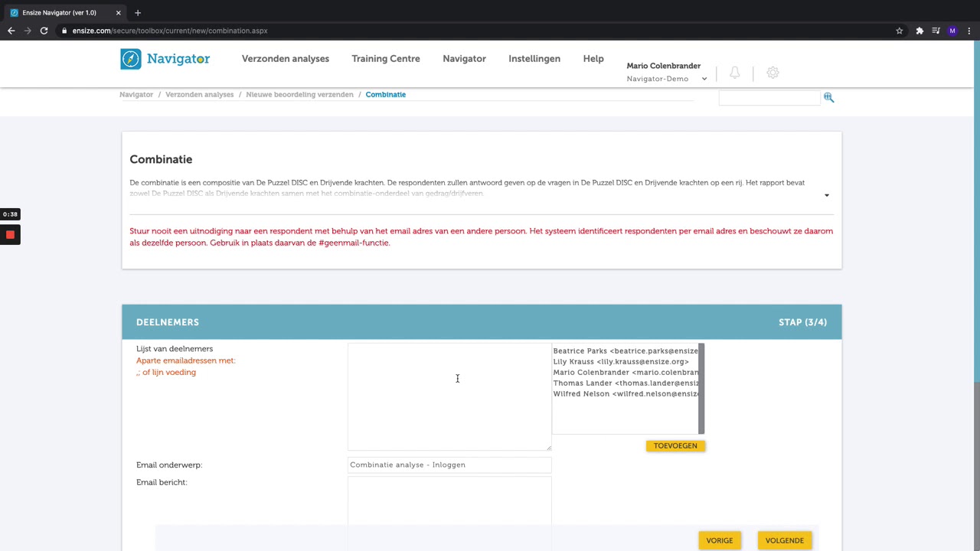The image size is (980, 551).
Task: Select Wilfred Nelson in contact list
Action: pyautogui.click(x=626, y=393)
